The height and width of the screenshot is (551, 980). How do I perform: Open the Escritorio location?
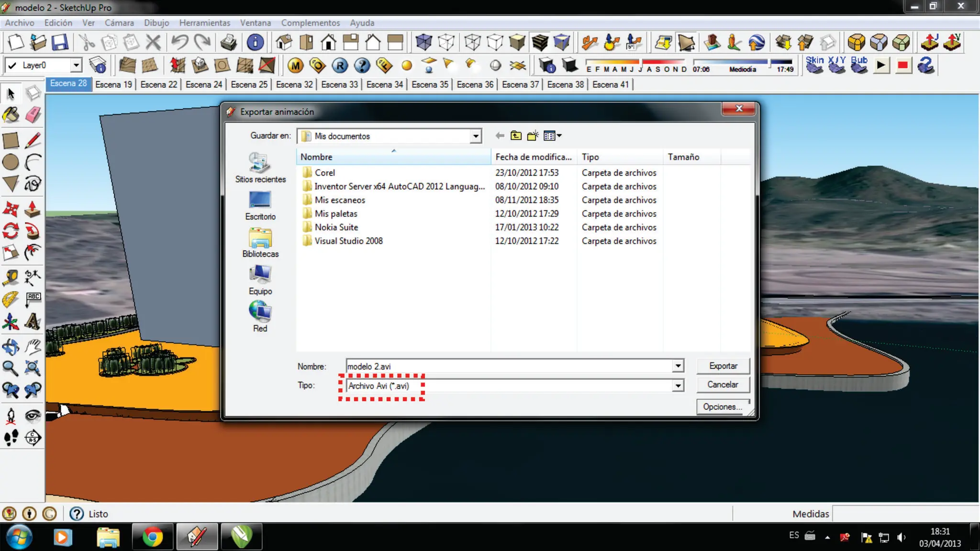coord(260,206)
